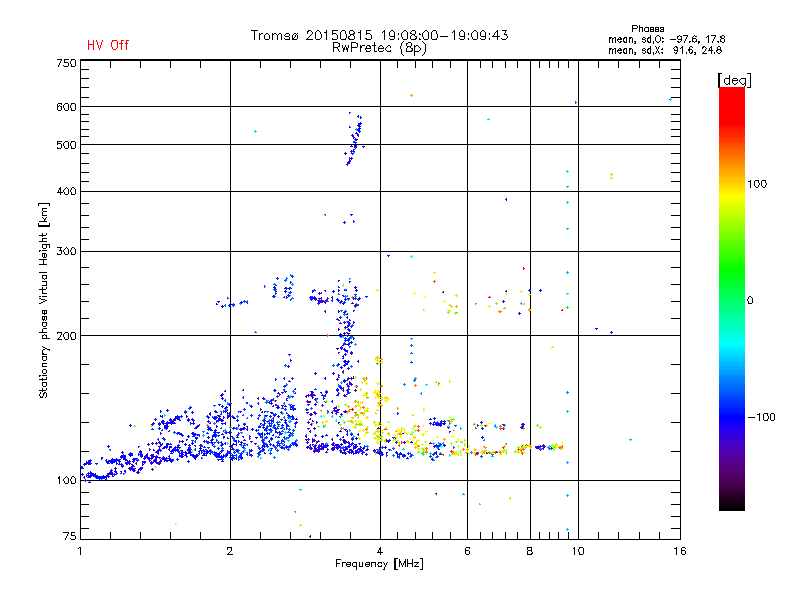Image resolution: width=800 pixels, height=600 pixels.
Task: Click colorbar tick label '-100'
Action: tap(762, 417)
